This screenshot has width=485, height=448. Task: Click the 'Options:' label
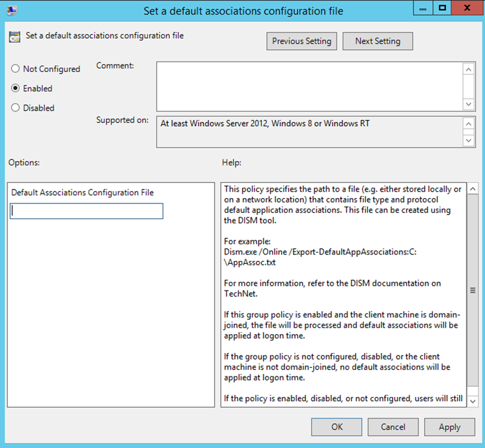pos(24,162)
